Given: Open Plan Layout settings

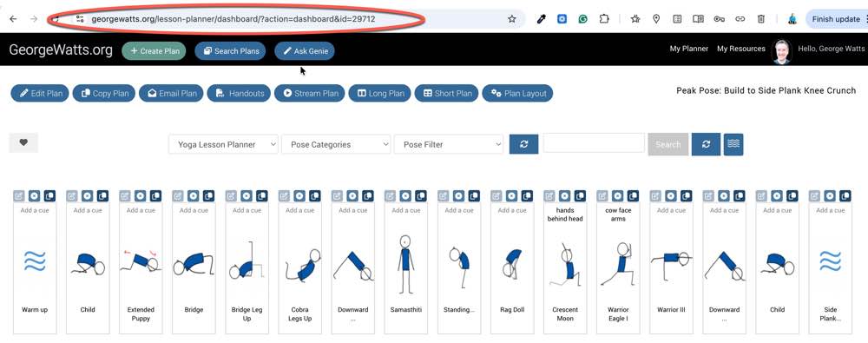Looking at the screenshot, I should point(517,93).
